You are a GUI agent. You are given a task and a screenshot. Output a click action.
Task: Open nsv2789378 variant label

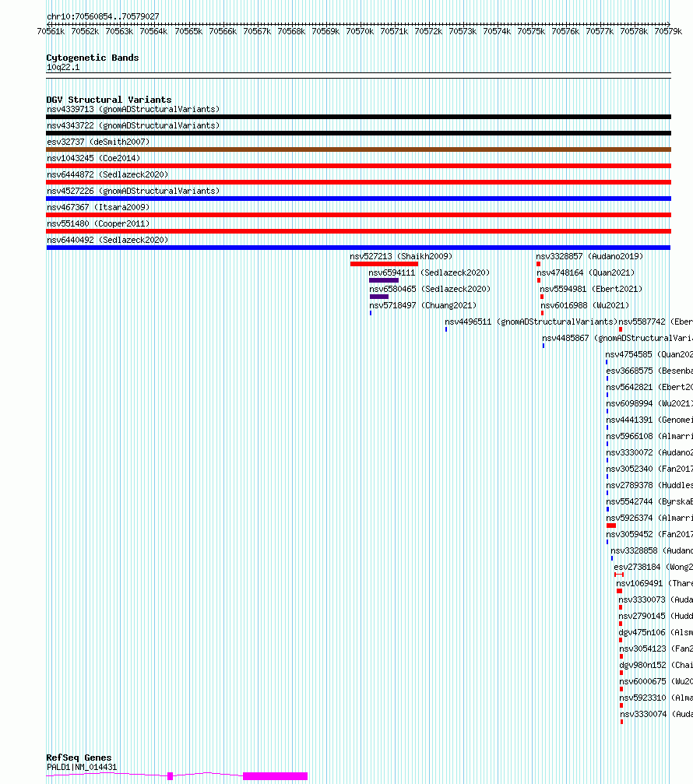coord(649,486)
